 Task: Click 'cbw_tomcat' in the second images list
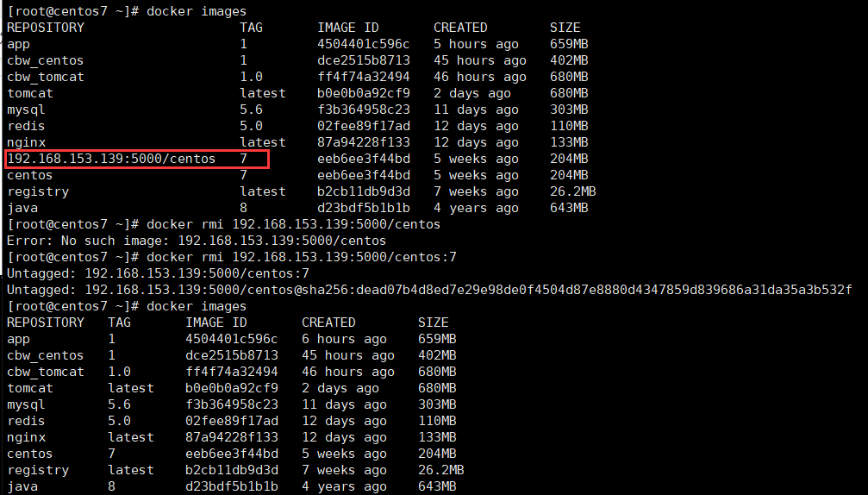(x=46, y=372)
